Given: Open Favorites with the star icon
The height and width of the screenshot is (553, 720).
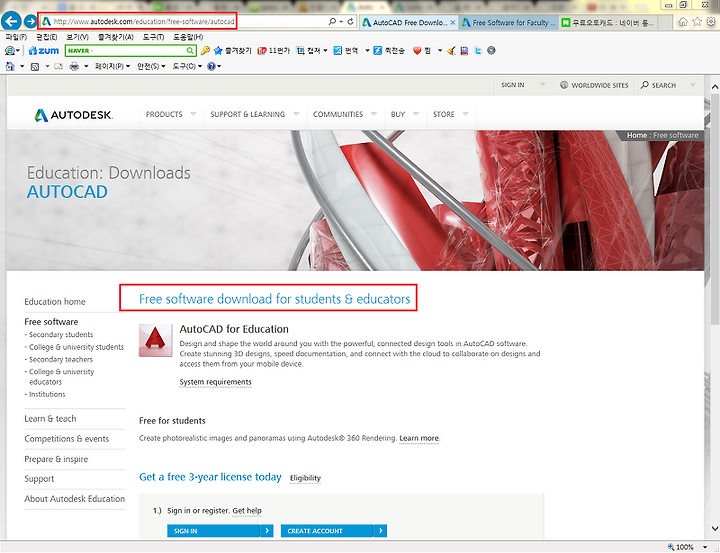Looking at the screenshot, I should [697, 22].
